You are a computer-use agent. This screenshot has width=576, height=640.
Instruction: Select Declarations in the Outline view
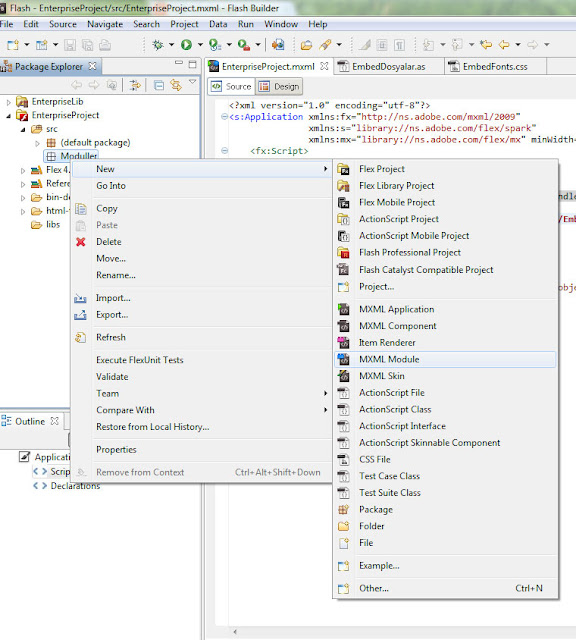point(75,486)
